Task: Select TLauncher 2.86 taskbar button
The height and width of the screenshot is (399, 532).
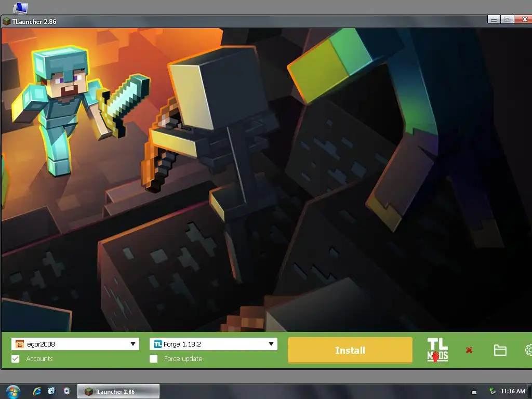Action: click(118, 392)
